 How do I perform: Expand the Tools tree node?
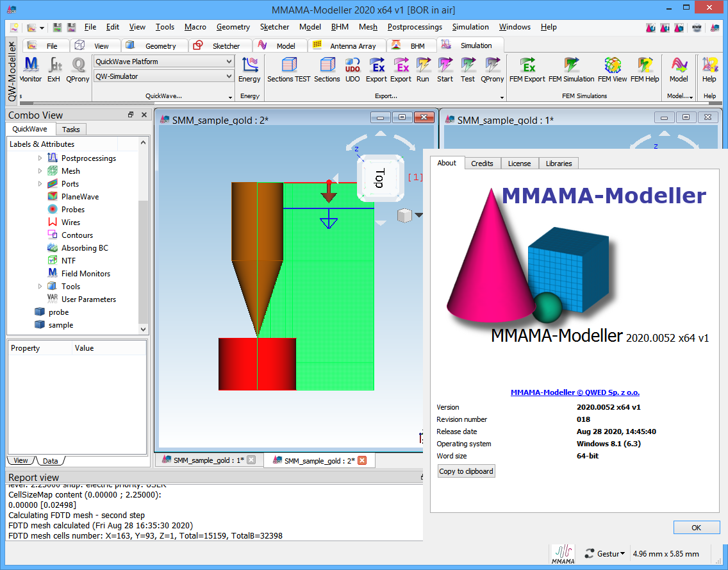(x=40, y=287)
